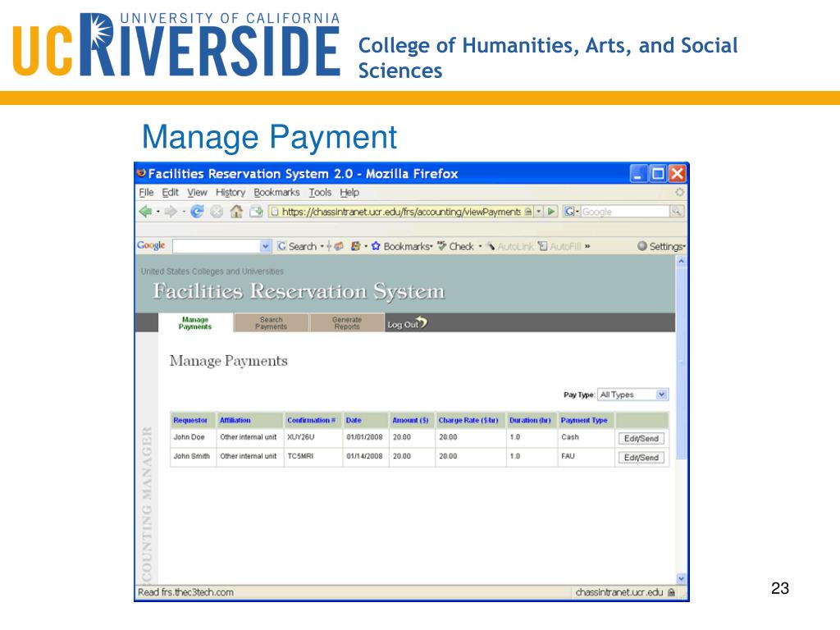
Task: Sort by the Requestor column header
Action: (x=190, y=421)
